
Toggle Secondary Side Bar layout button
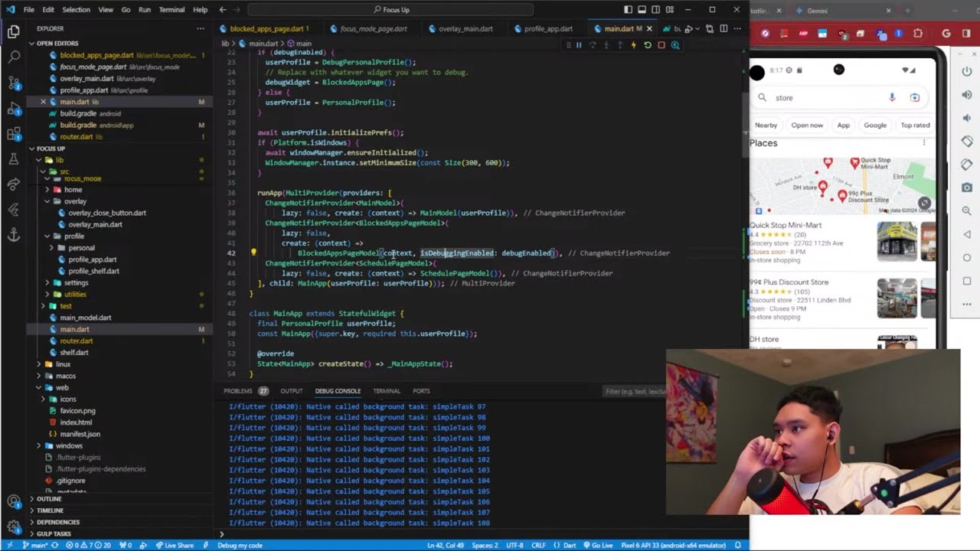[x=655, y=9]
